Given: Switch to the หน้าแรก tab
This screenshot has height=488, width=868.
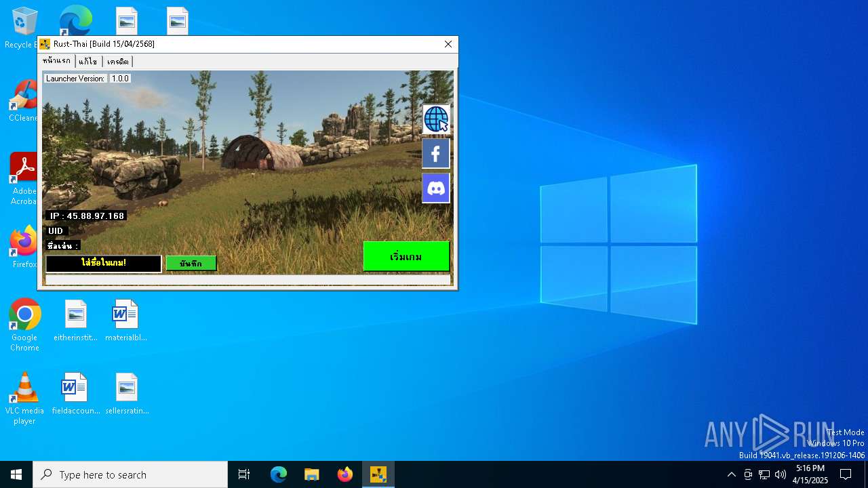Looking at the screenshot, I should [x=56, y=61].
